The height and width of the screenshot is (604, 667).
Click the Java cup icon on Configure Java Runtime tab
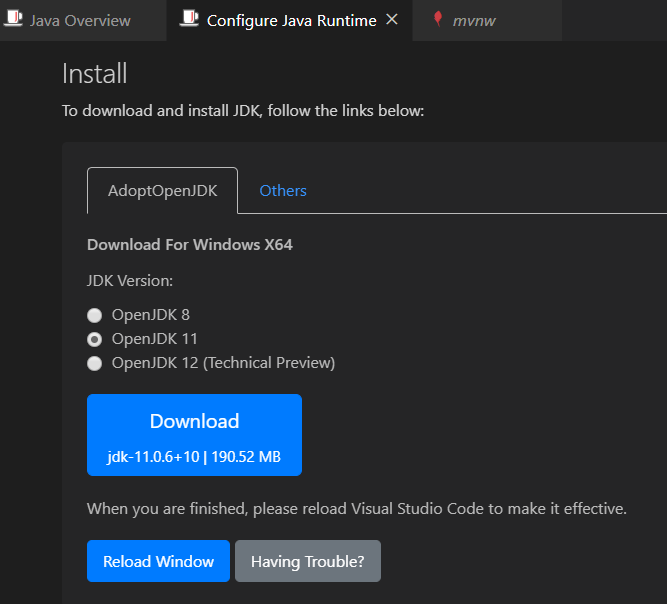pos(189,19)
